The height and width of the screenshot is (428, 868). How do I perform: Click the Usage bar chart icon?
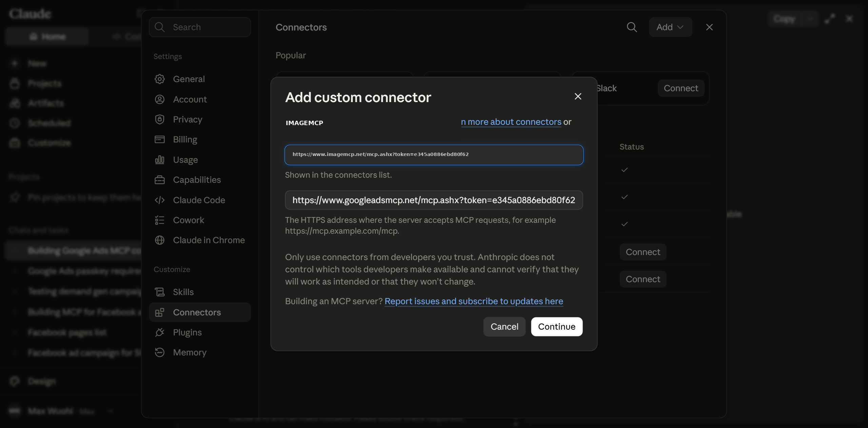[159, 160]
